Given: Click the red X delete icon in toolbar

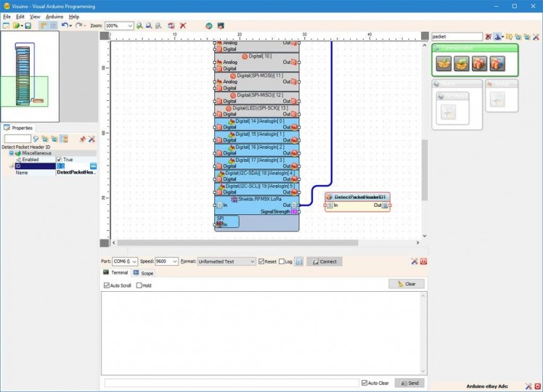Looking at the screenshot, I should coord(183,25).
